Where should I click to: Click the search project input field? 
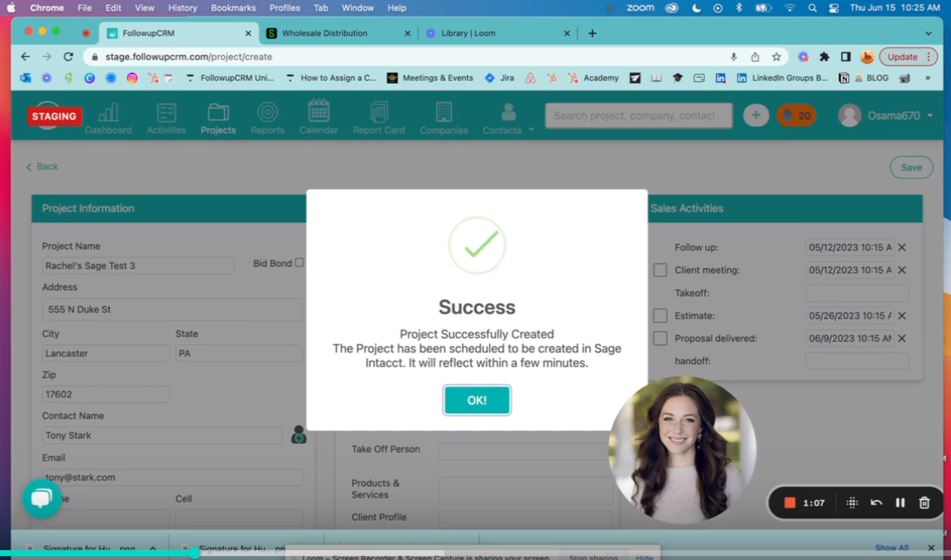[638, 115]
